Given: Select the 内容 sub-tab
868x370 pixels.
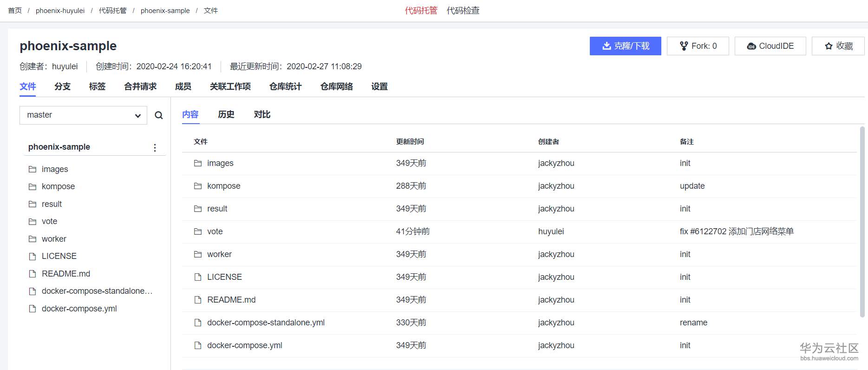Looking at the screenshot, I should point(190,114).
